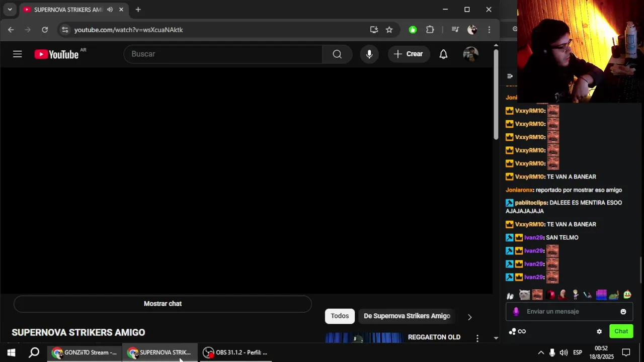Click Mostrar chat button
Screen dimensions: 644x362
click(163, 304)
